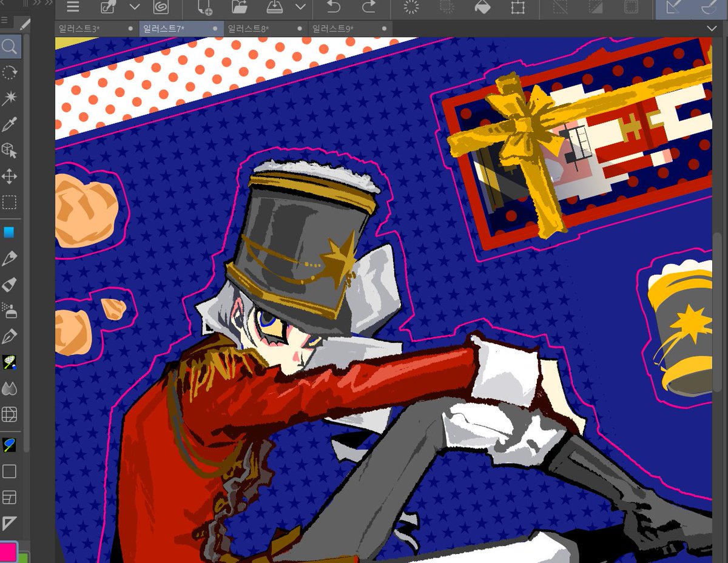Select the Ruler triangle tool

9,522
